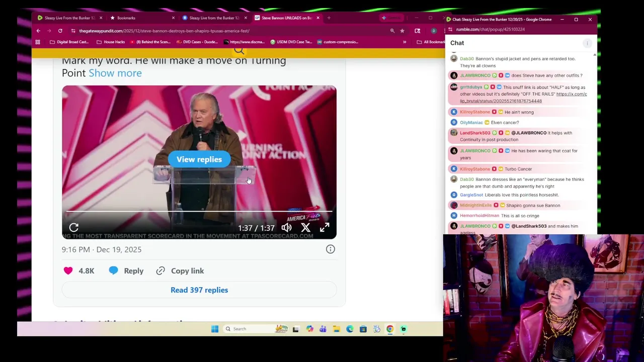Click username JLAWBRONCO asking about Steve's outfits
Image resolution: width=644 pixels, height=362 pixels.
tap(475, 75)
